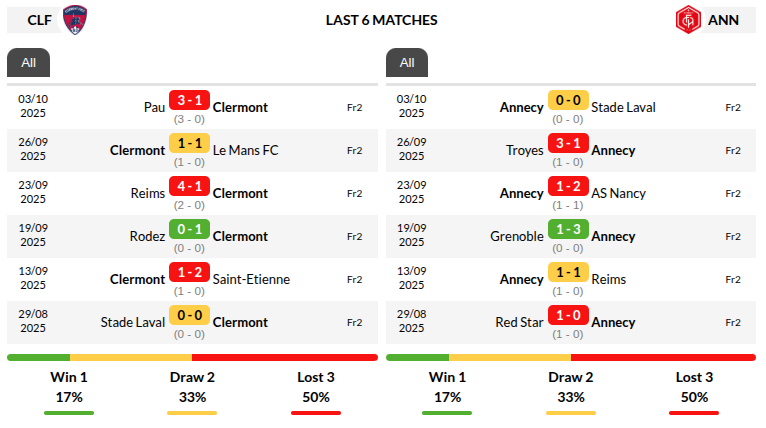Open the Annecy 0-0 Stade Laval score badge
The image size is (766, 428).
pyautogui.click(x=568, y=100)
